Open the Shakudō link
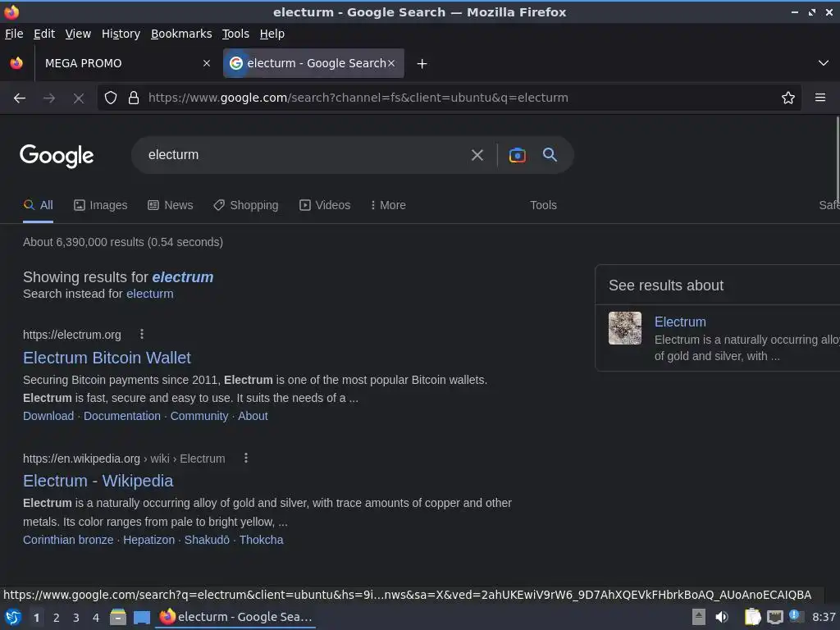This screenshot has width=840, height=630. pos(207,540)
